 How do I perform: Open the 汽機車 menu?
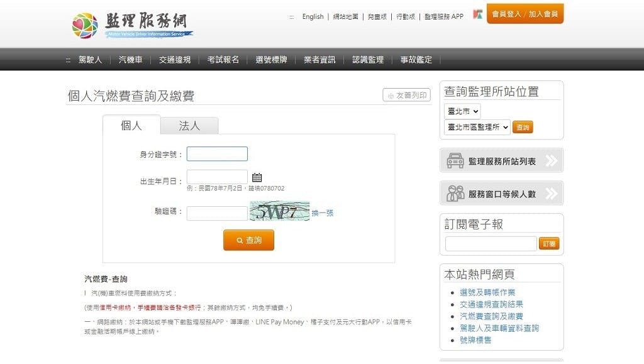(x=131, y=60)
